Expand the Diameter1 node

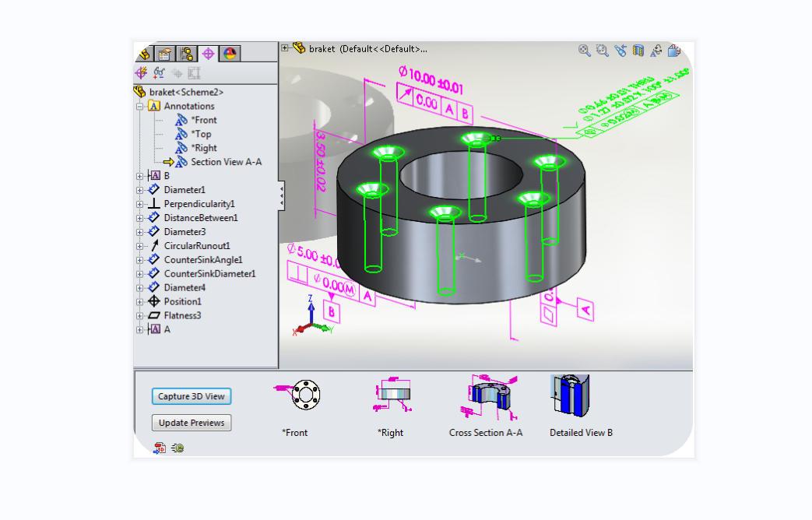pos(140,190)
